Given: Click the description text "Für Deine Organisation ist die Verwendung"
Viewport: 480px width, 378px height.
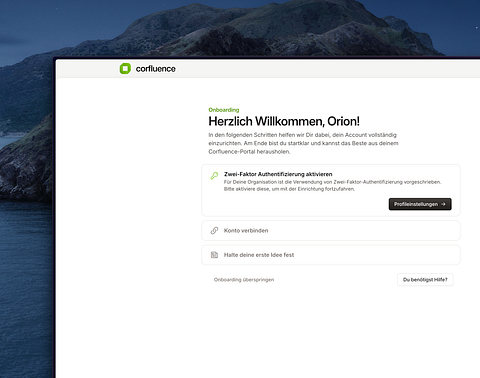Looking at the screenshot, I should [332, 185].
